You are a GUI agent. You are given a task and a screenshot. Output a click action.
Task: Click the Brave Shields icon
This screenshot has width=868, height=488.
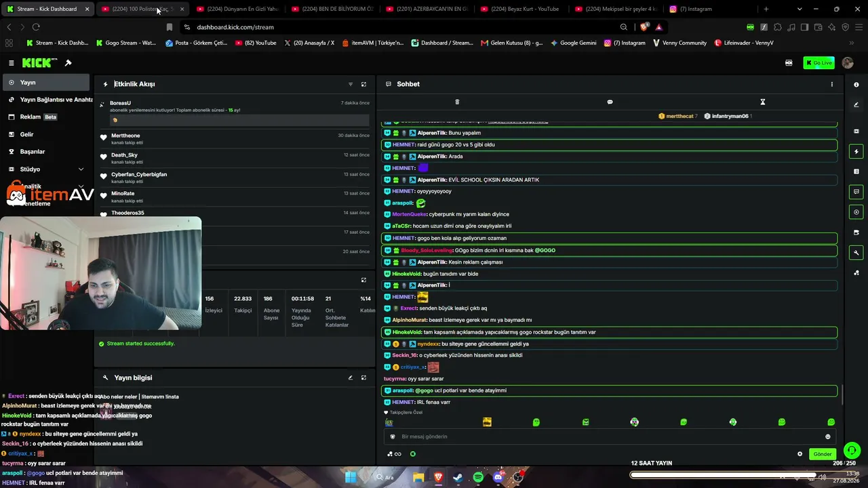(x=644, y=27)
